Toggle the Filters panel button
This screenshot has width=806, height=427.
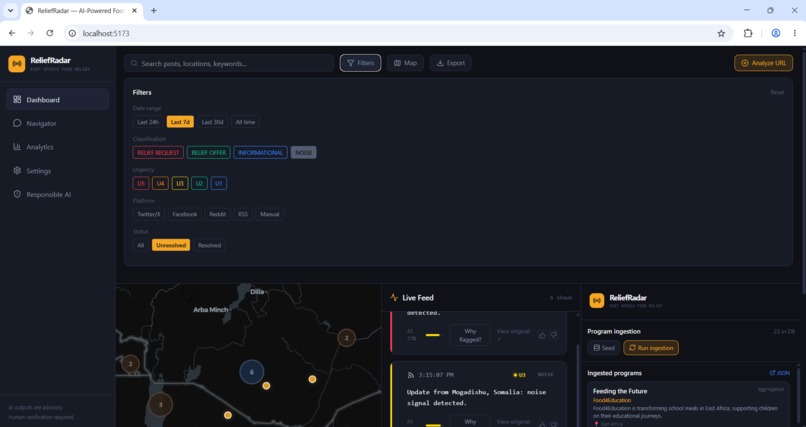(360, 63)
